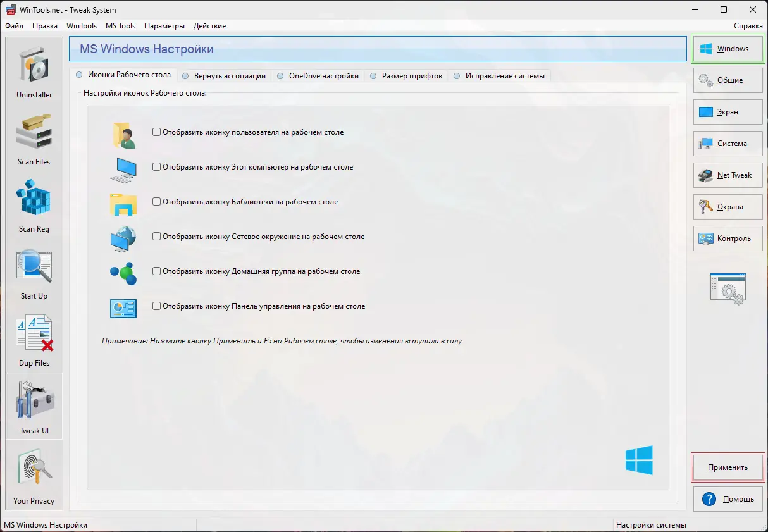Click the settings window gears icon
768x532 pixels.
click(x=728, y=289)
